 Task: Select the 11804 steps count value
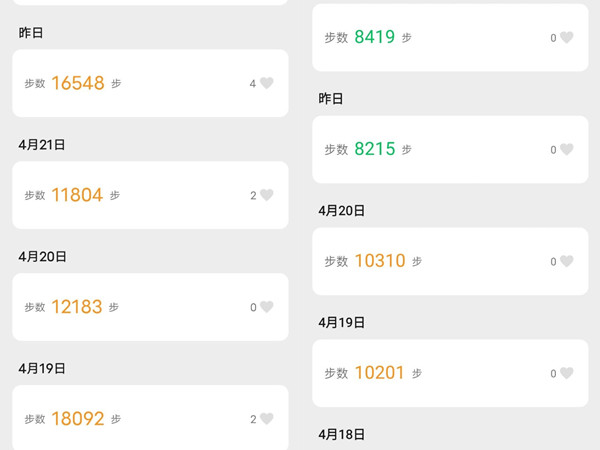[78, 196]
